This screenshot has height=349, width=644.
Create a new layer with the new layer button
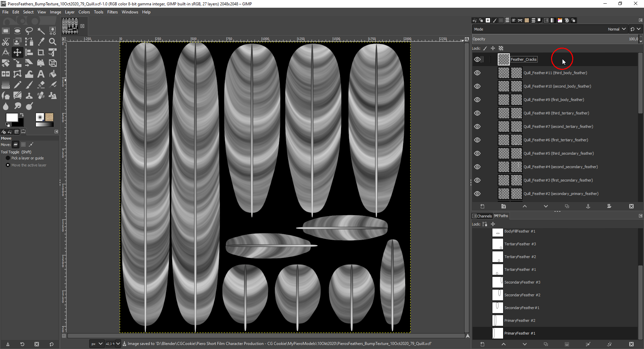482,206
